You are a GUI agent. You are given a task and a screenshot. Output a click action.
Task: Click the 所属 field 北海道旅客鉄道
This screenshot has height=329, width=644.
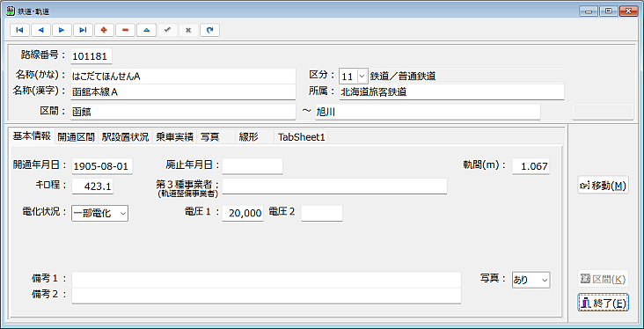pyautogui.click(x=451, y=92)
